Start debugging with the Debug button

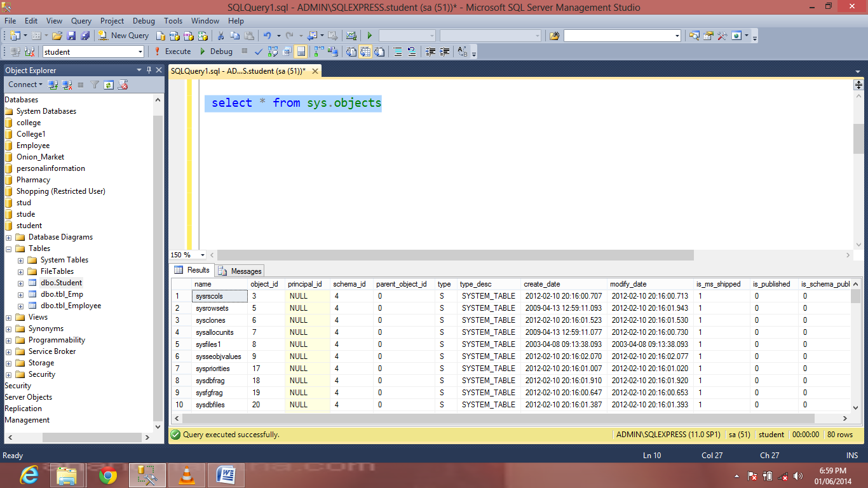tap(216, 51)
